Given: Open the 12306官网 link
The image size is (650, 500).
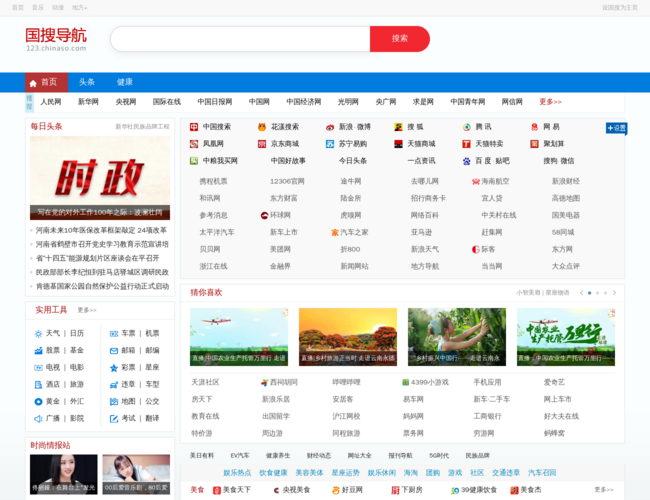Looking at the screenshot, I should [x=287, y=182].
